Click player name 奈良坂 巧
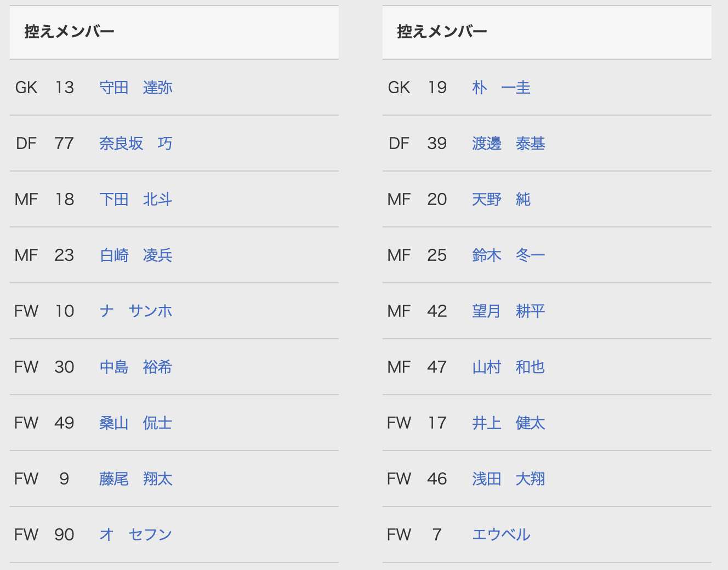The image size is (728, 570). [x=135, y=144]
